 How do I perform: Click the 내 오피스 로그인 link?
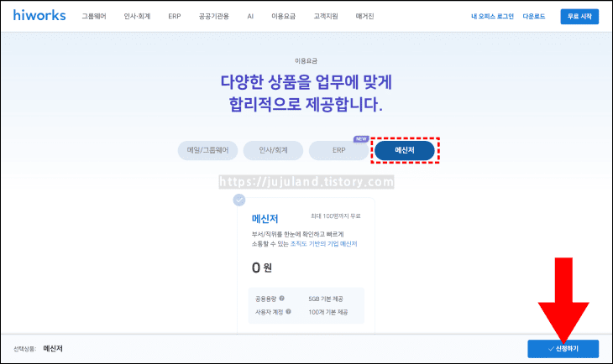pos(492,17)
